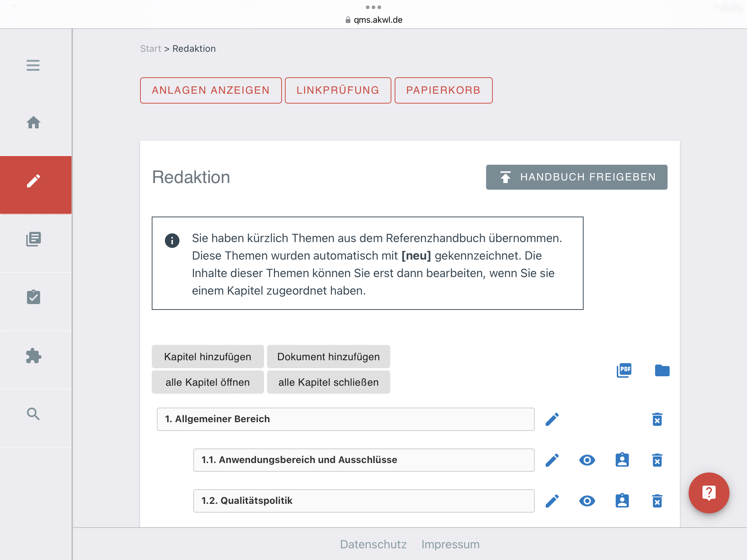The height and width of the screenshot is (560, 747).
Task: Open the clipboard checklist sidebar icon
Action: [x=33, y=297]
